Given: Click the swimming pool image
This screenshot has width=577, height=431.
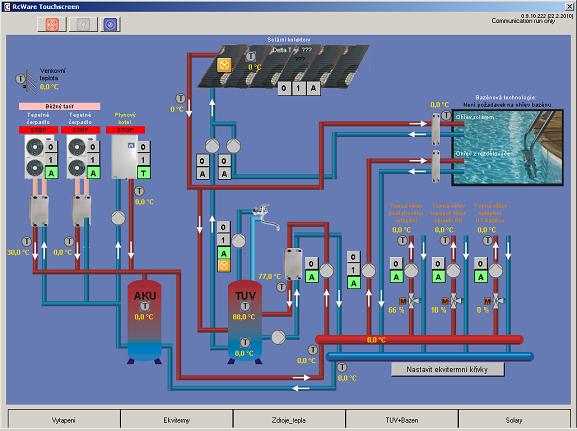Looking at the screenshot, I should point(507,147).
